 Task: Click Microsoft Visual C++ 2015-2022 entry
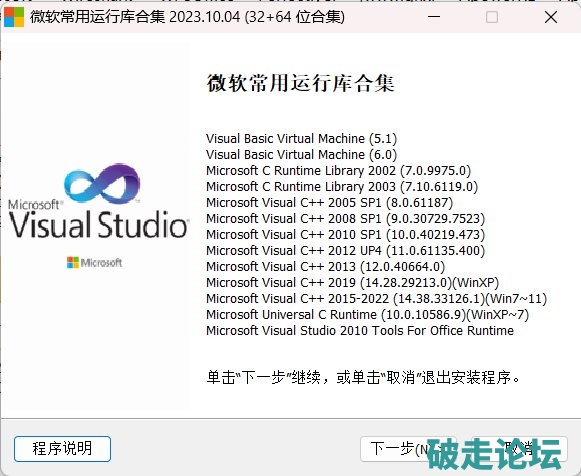376,299
